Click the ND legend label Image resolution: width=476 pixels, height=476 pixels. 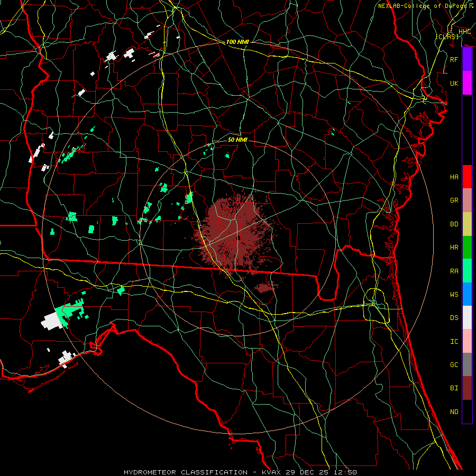pos(454,411)
